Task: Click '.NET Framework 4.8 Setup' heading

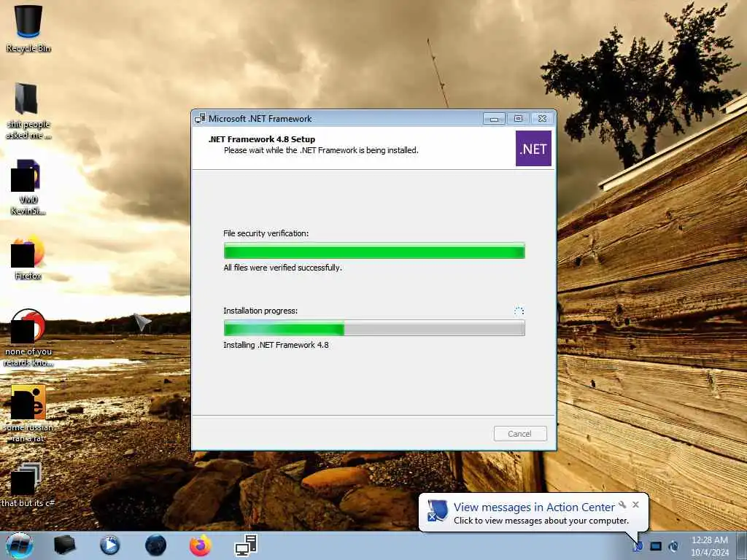Action: pos(262,139)
